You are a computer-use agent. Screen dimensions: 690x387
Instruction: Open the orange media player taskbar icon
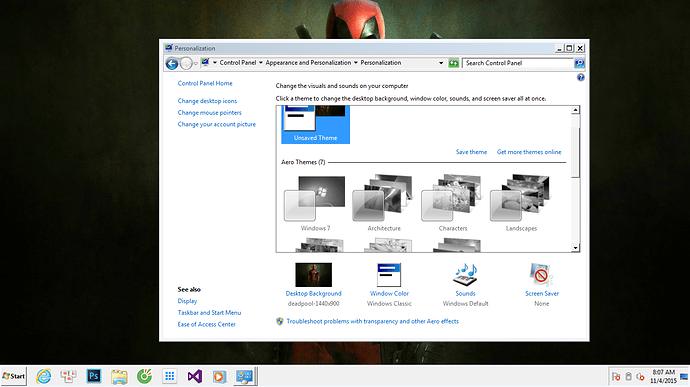click(x=220, y=376)
